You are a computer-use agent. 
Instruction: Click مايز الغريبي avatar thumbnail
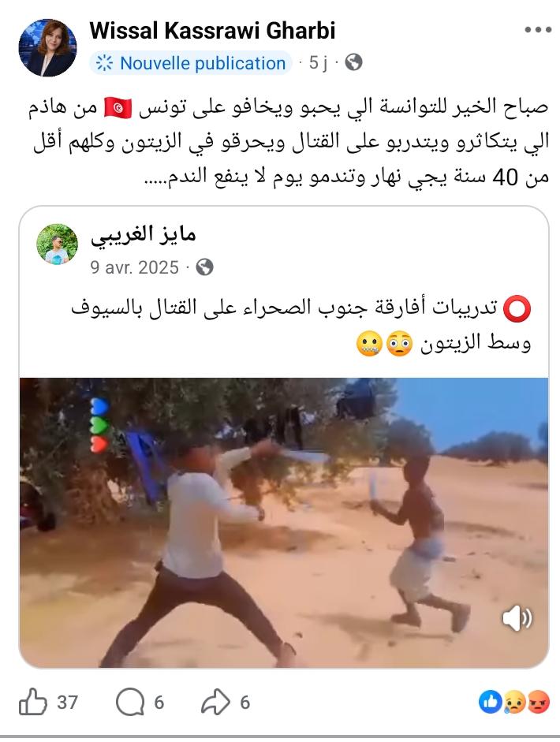(58, 244)
